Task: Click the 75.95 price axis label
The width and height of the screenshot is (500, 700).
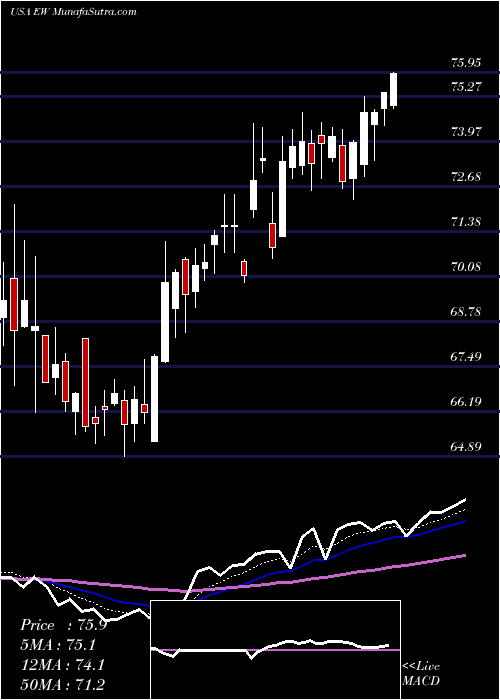Action: [x=466, y=63]
